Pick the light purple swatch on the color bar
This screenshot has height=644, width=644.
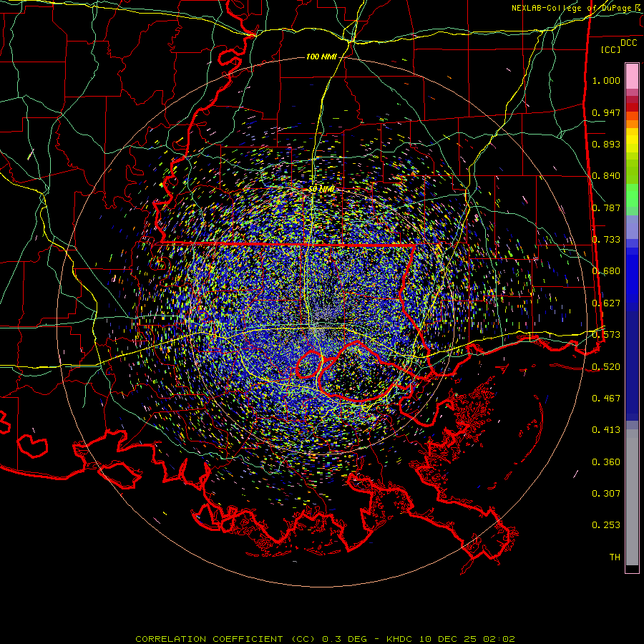tap(632, 227)
